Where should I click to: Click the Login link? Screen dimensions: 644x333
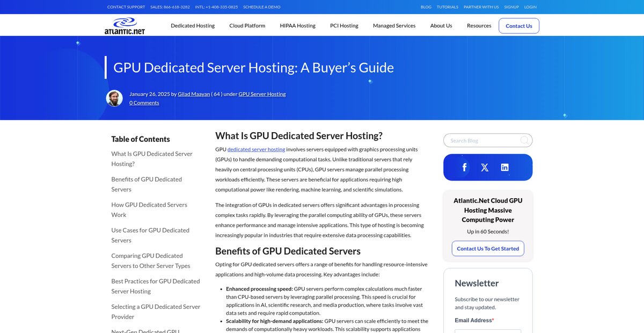[x=530, y=7]
